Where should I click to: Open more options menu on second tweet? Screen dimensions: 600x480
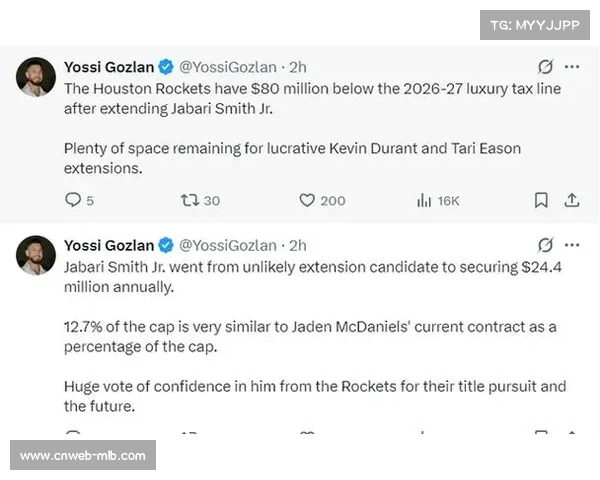[x=572, y=245]
